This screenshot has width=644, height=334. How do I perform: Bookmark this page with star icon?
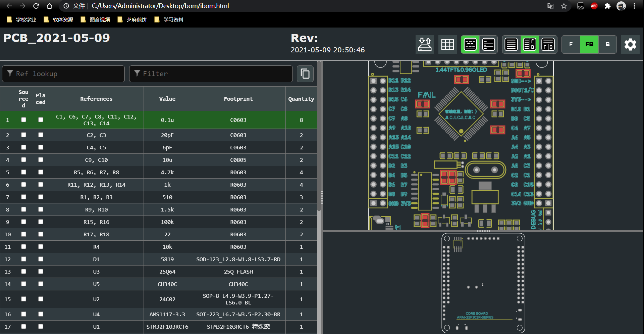point(564,6)
